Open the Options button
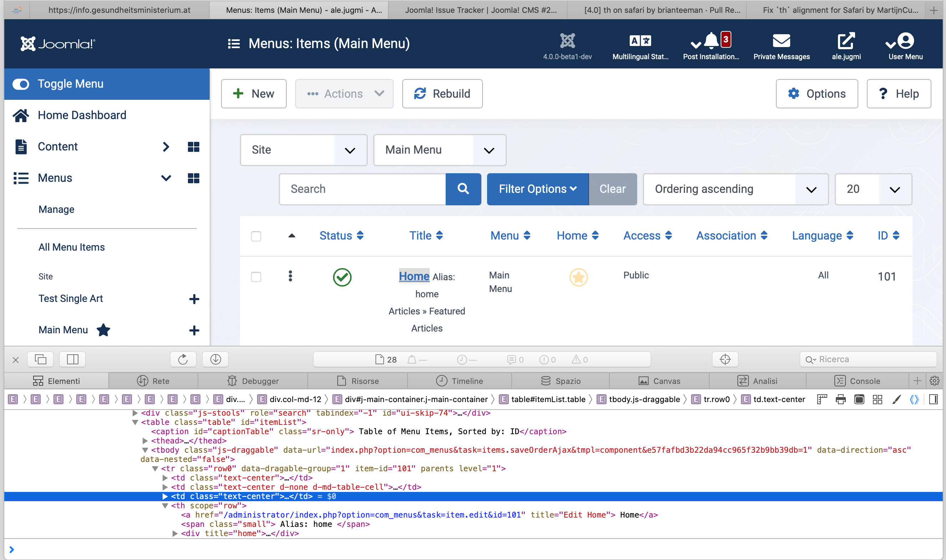The image size is (946, 560). tap(817, 94)
